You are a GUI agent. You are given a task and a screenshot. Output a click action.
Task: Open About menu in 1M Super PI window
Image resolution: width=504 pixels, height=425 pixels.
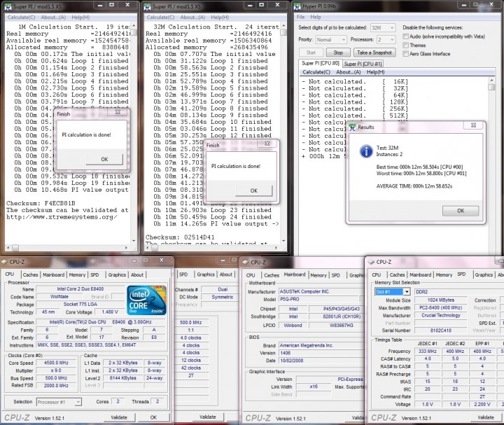[53, 18]
